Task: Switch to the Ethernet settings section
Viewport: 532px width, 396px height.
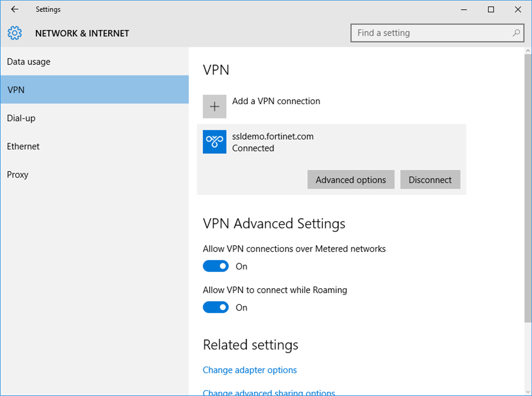Action: click(x=23, y=146)
